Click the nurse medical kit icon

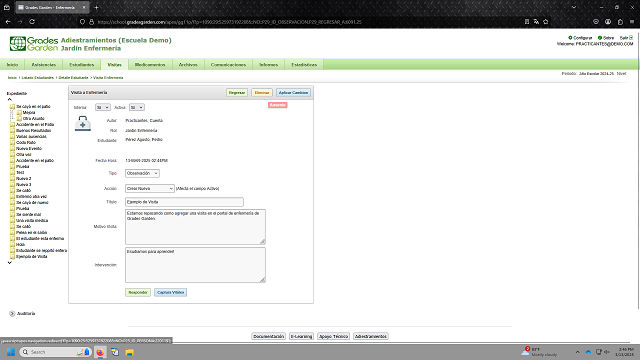click(82, 123)
